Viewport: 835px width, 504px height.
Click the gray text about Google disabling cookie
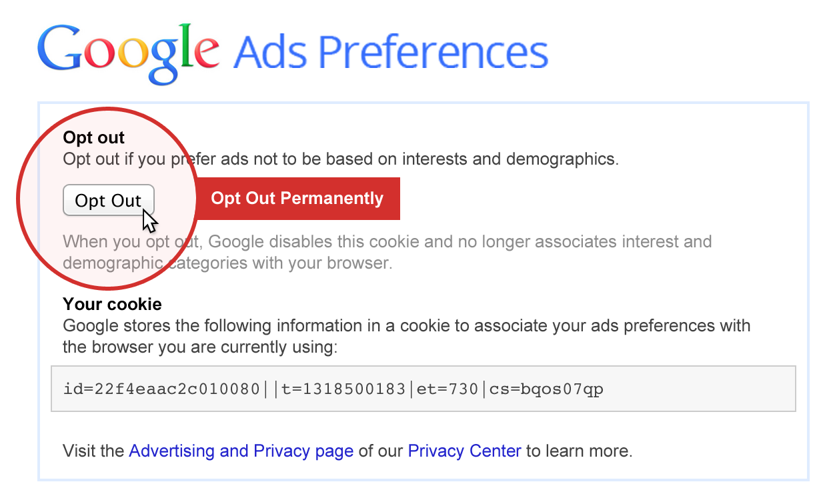click(387, 252)
